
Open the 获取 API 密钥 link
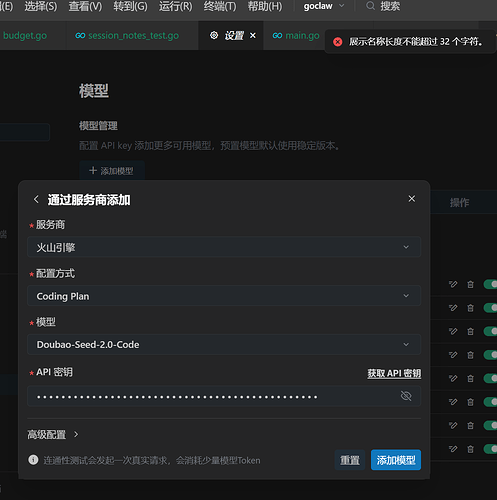pyautogui.click(x=394, y=373)
